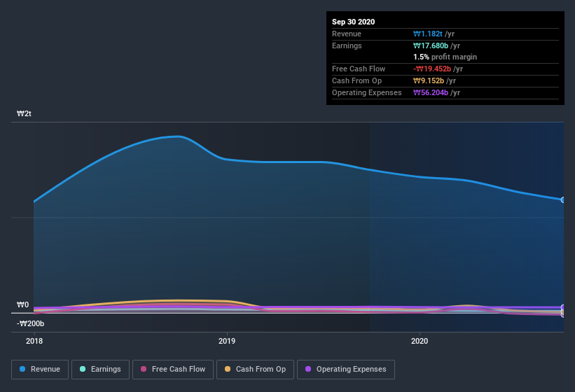Click the ₩2t y-axis label
Screen dimensions: 575x392
pos(24,113)
